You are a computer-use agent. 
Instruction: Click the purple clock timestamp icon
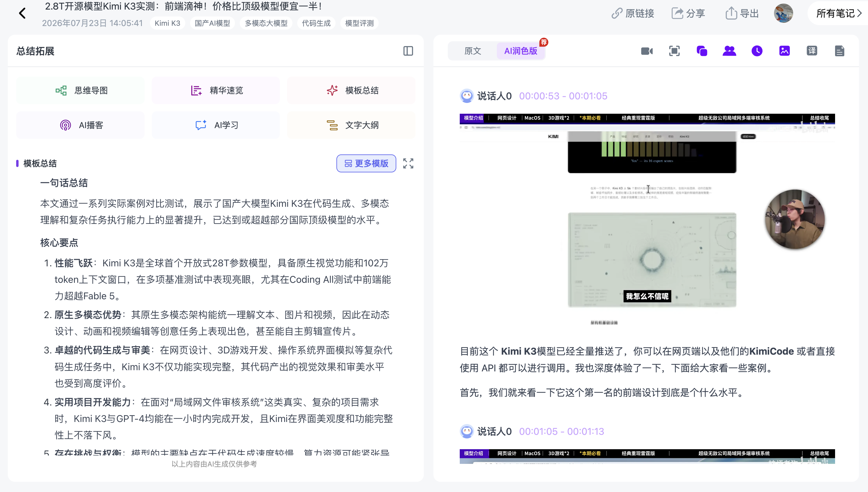click(757, 51)
